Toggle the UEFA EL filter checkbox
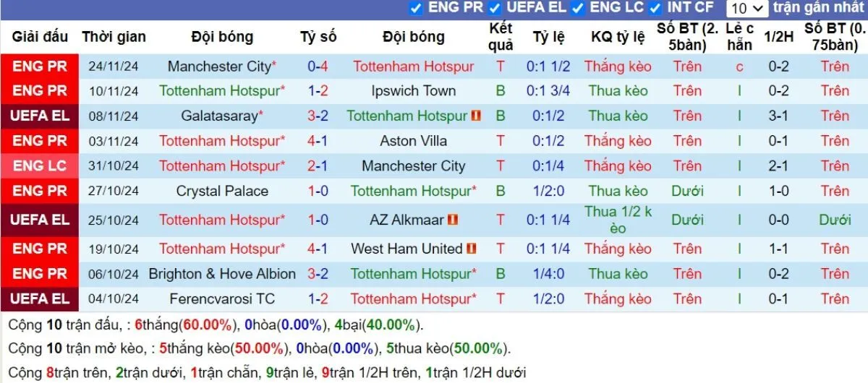Screen dimensions: 868x383 (495, 8)
